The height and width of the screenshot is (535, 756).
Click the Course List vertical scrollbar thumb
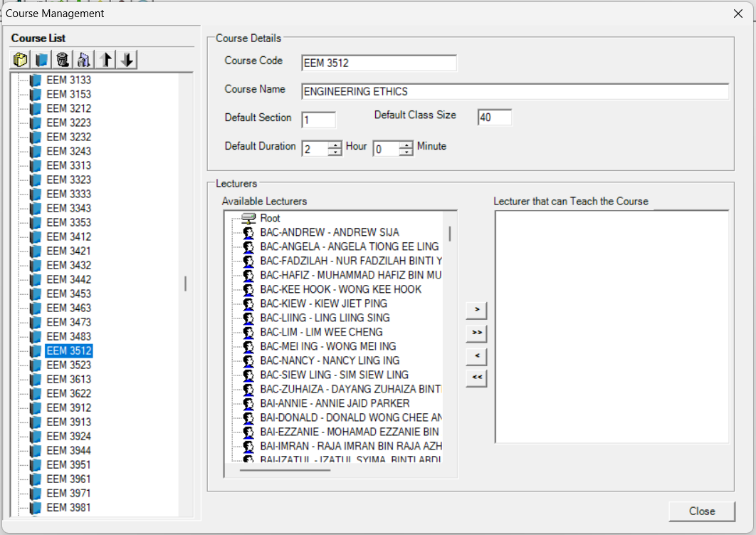coord(186,284)
